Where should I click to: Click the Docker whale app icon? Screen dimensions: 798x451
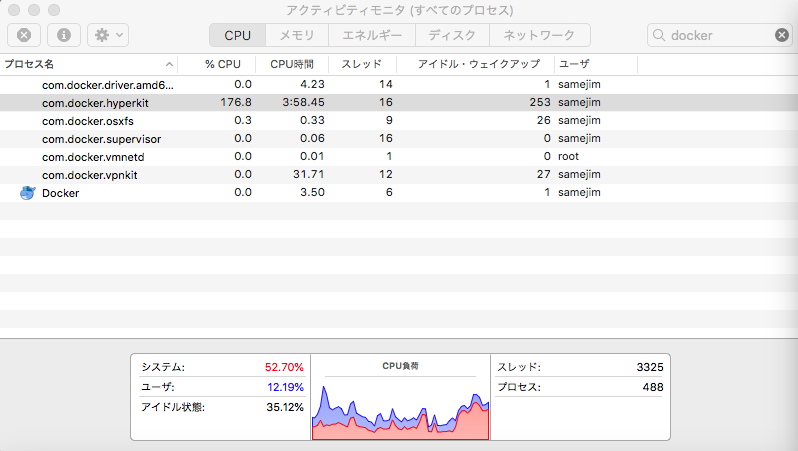(x=27, y=193)
